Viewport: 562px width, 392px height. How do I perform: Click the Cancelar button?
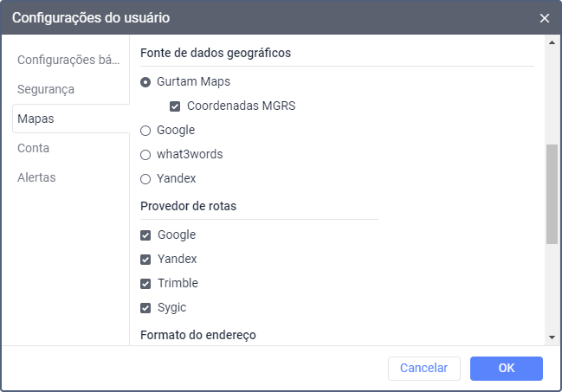click(x=423, y=369)
